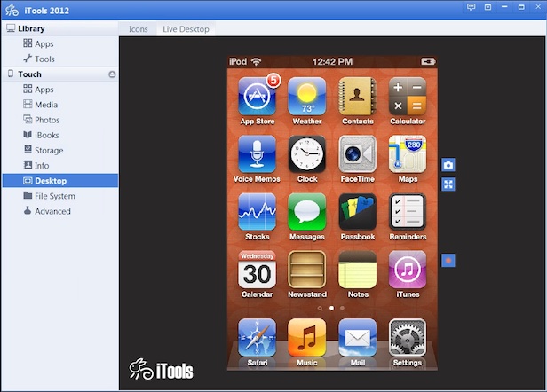Open the Newsstand app icon

(x=307, y=270)
